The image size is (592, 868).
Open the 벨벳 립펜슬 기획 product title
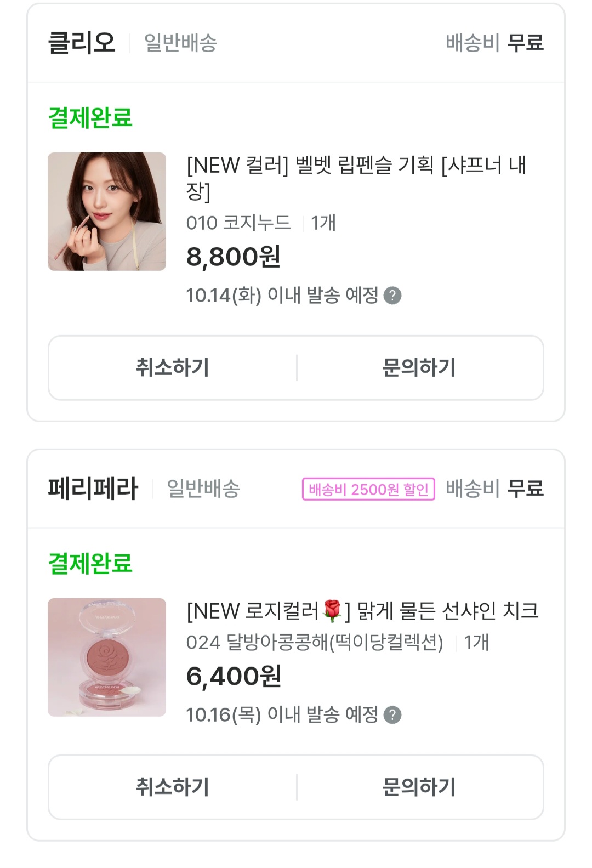pos(356,178)
